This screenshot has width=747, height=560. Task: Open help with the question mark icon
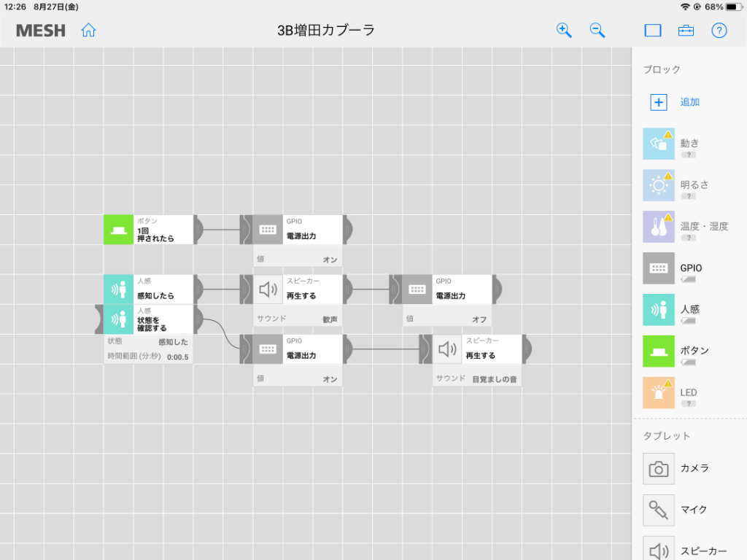719,31
